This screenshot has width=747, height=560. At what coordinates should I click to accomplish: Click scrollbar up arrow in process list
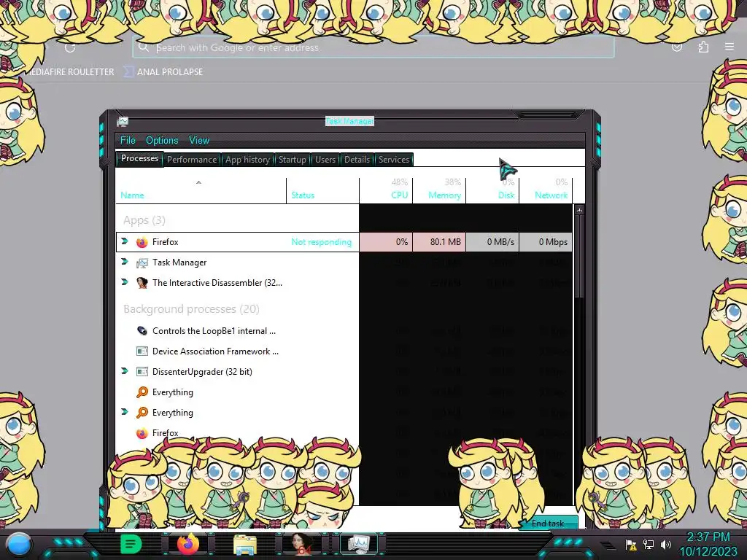tap(579, 210)
